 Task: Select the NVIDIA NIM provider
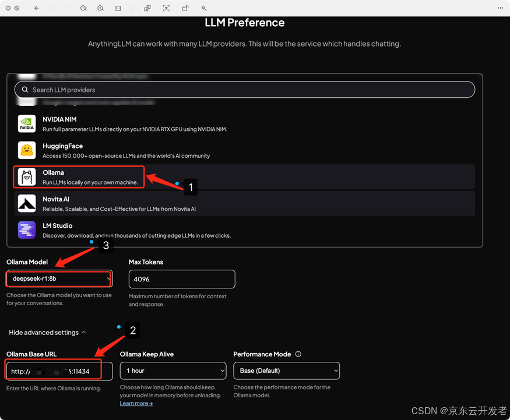coord(245,123)
